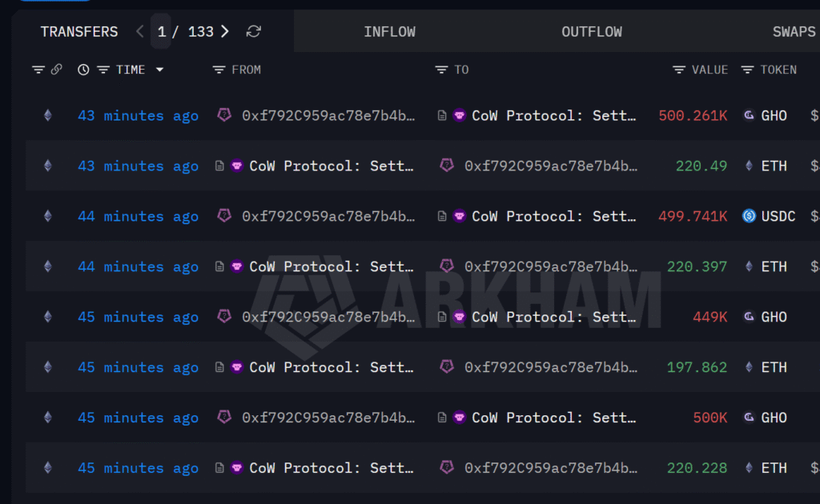Open the 500.261K GHO transfer's timestamp link
This screenshot has height=504, width=820.
coord(138,116)
